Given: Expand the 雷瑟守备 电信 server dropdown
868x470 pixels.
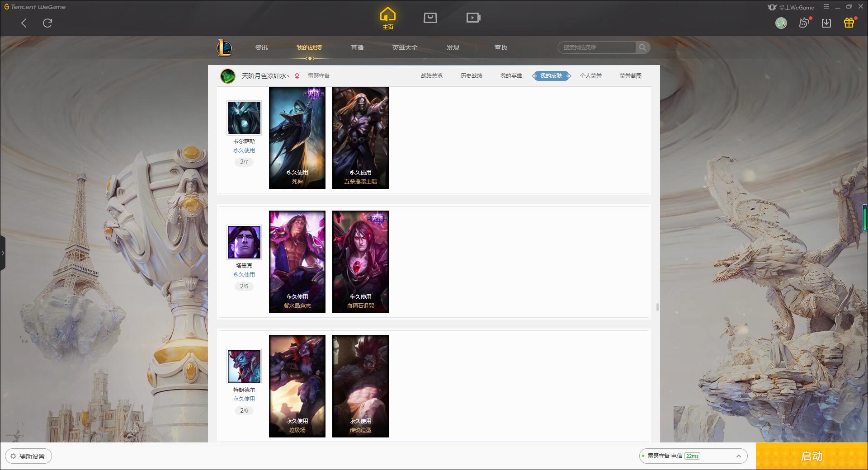Looking at the screenshot, I should pos(693,456).
